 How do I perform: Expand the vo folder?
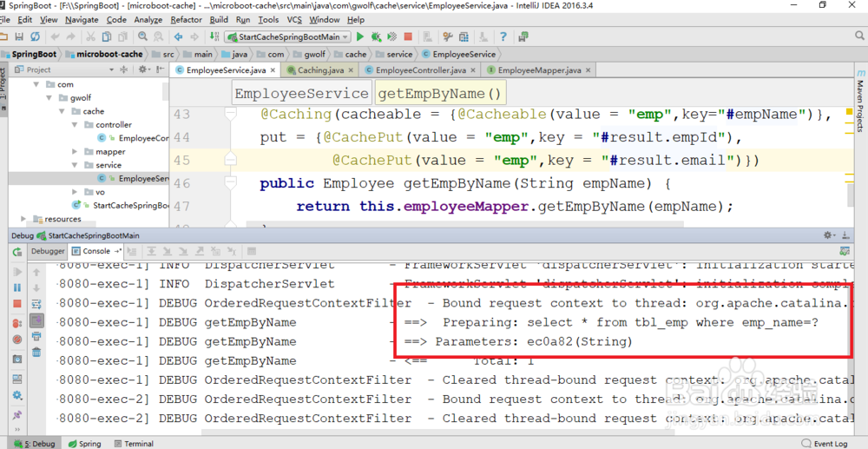(x=75, y=192)
